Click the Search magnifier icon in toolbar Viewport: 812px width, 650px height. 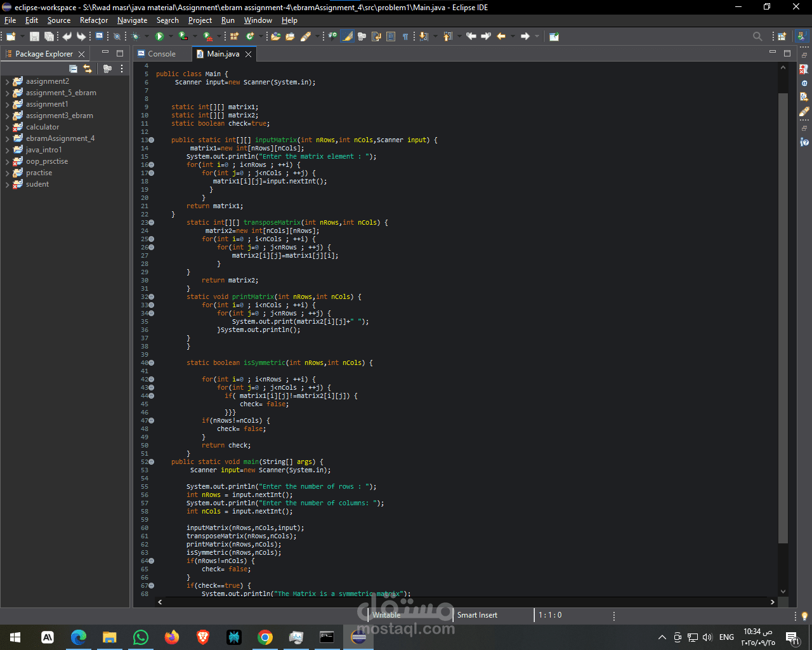tap(757, 36)
